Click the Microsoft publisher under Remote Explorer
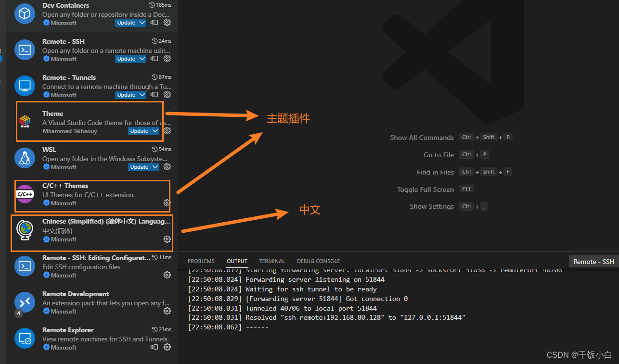 tap(64, 347)
